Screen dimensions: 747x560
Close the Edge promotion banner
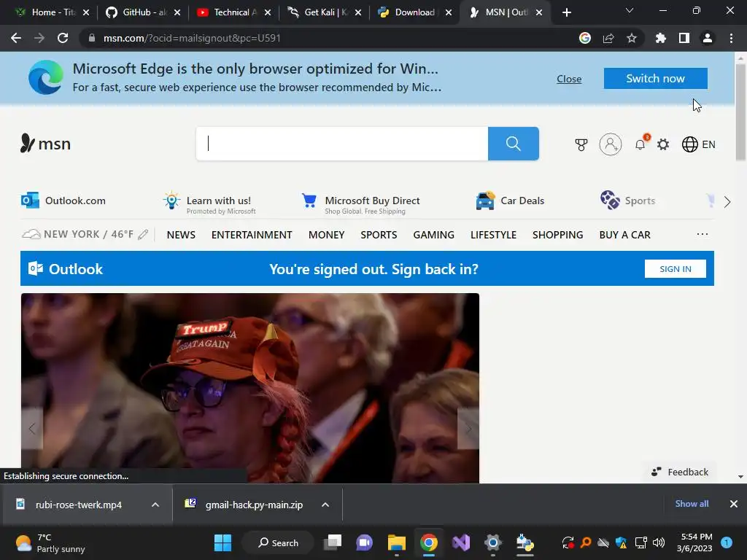click(x=569, y=79)
